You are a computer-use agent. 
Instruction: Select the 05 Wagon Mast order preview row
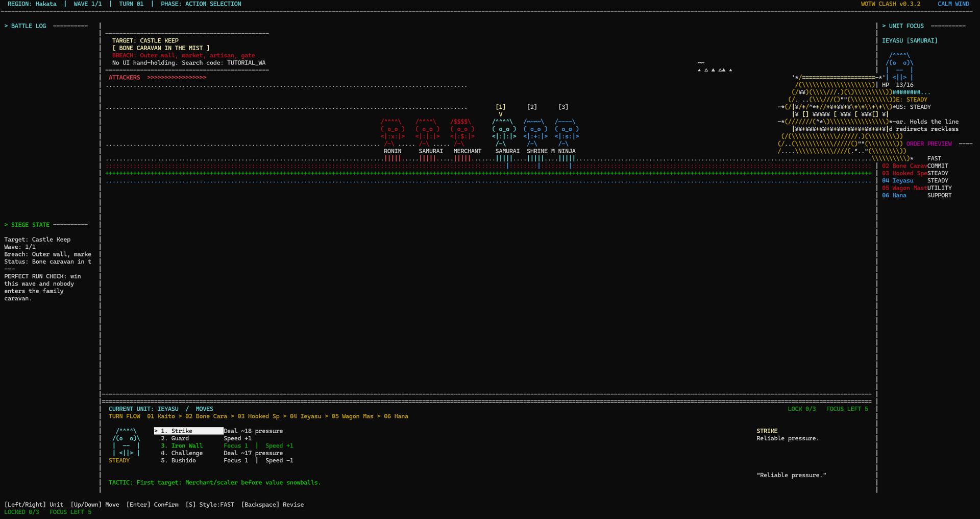917,188
